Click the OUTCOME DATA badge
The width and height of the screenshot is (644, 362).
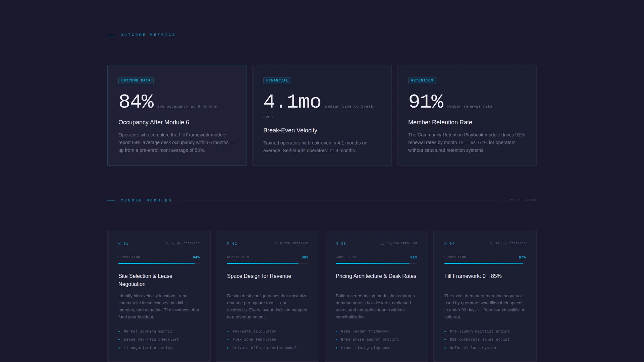pos(136,80)
